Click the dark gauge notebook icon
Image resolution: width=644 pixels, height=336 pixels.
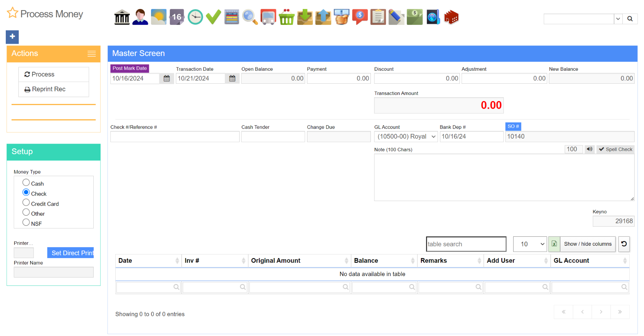pos(433,17)
